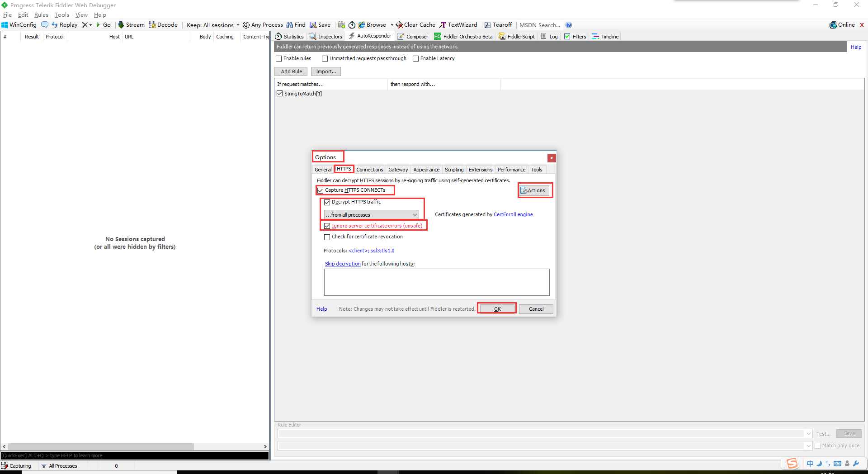Uncheck Decrypt HTTPS traffic
The image size is (868, 474).
click(327, 202)
